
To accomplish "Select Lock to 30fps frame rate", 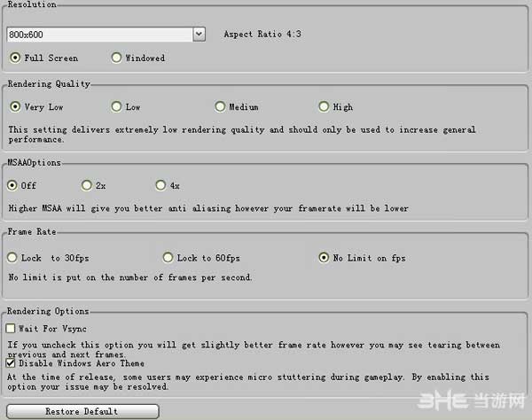I will [12, 258].
